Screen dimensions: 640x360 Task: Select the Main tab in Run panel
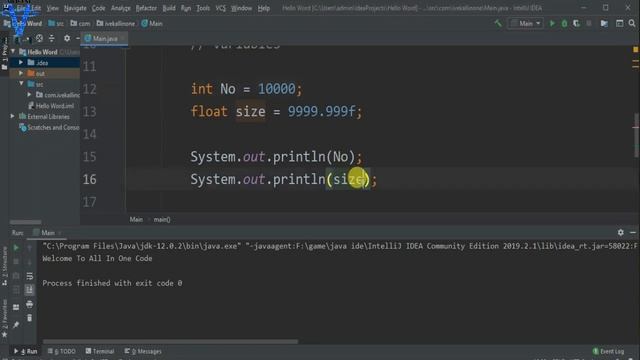[x=47, y=233]
